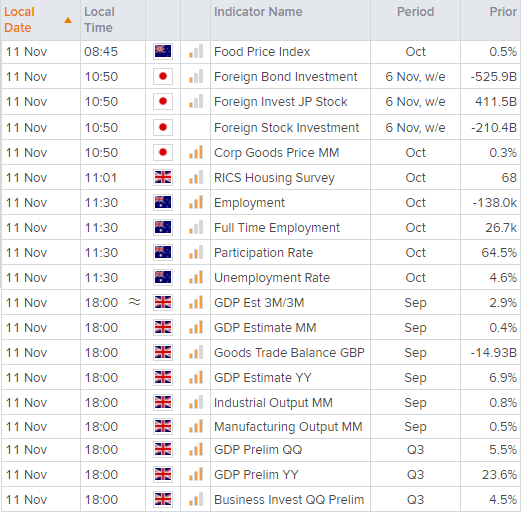
Task: Click the Australia flag in the Employment row
Action: (163, 203)
